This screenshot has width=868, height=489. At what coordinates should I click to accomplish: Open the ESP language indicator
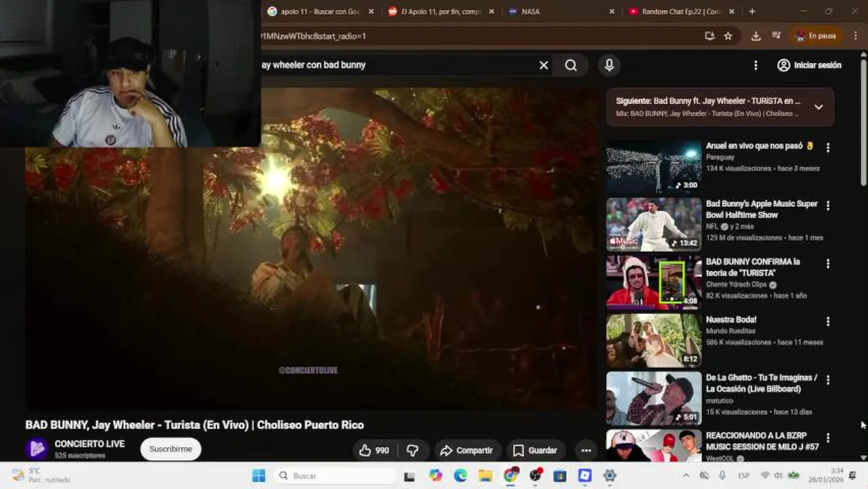tap(744, 475)
